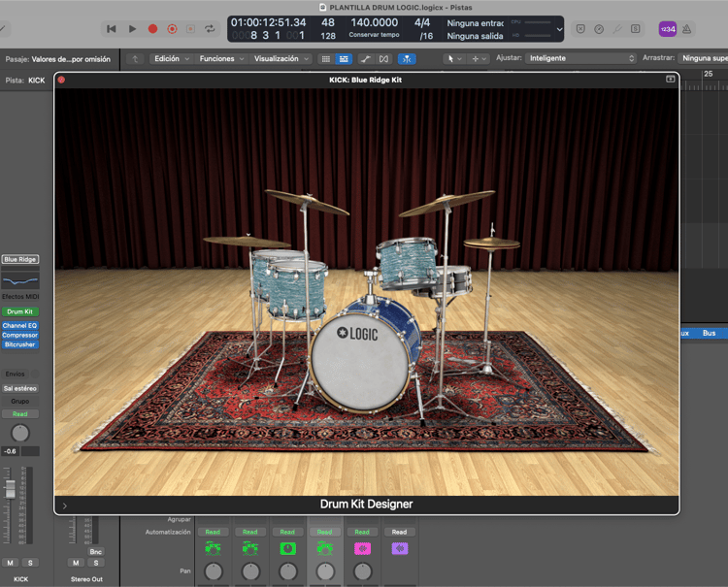728x587 pixels.
Task: Open the Channel EQ plug-in slot
Action: click(20, 326)
